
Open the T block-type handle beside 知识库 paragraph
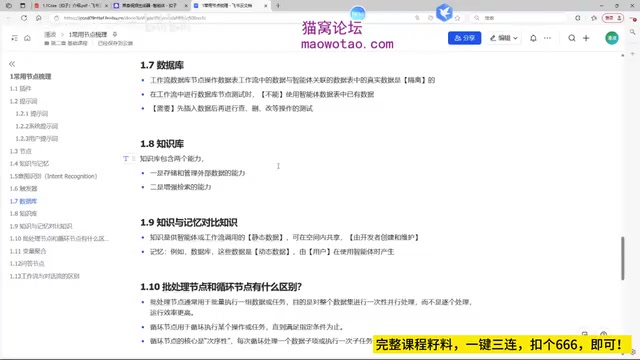126,158
